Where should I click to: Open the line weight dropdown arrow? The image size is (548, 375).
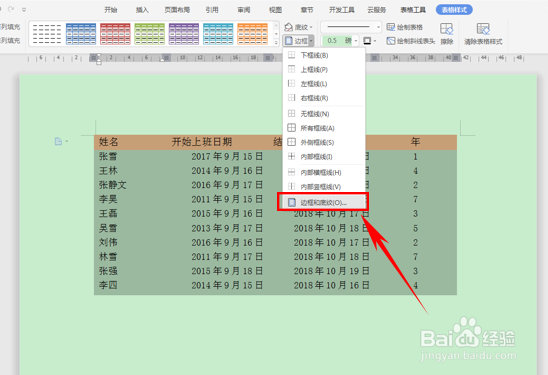pos(356,41)
